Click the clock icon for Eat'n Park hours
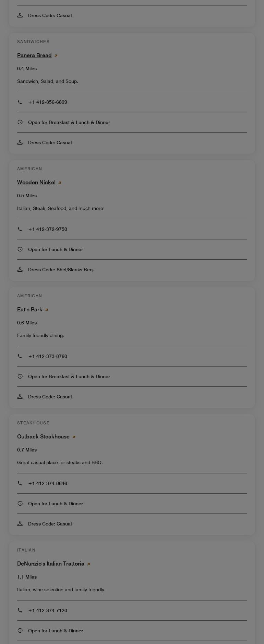264x644 pixels. pyautogui.click(x=20, y=376)
